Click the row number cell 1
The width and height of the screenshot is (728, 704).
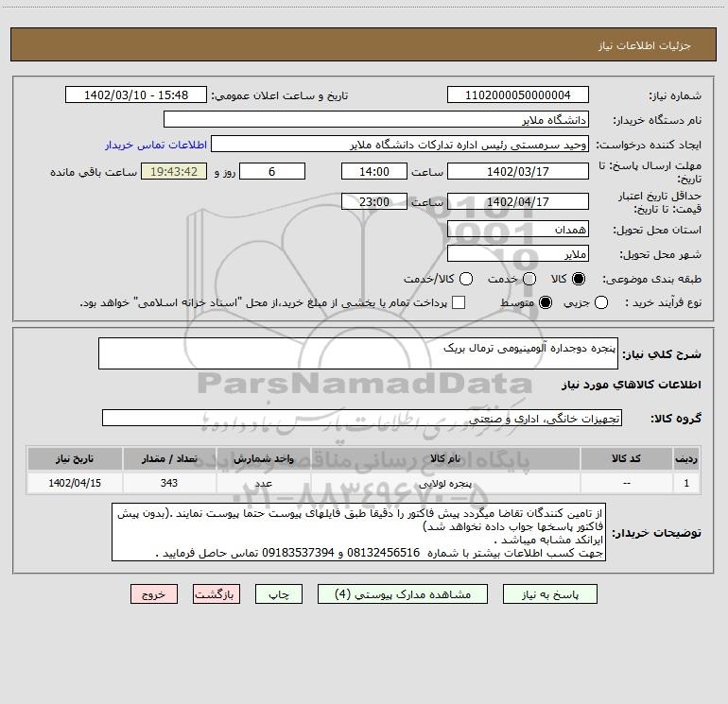pyautogui.click(x=686, y=483)
